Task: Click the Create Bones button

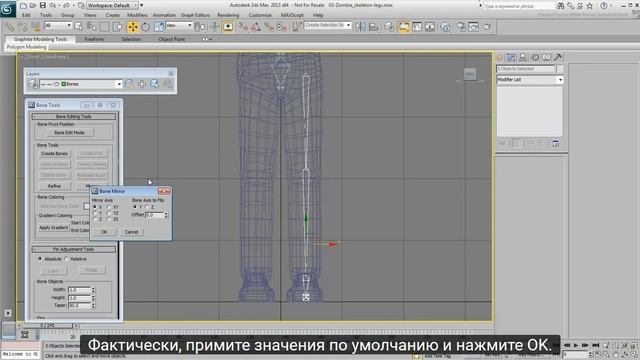Action: pos(54,153)
